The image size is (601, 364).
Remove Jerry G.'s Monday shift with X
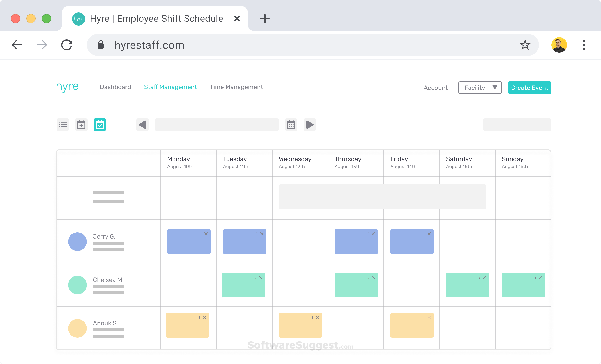click(206, 234)
